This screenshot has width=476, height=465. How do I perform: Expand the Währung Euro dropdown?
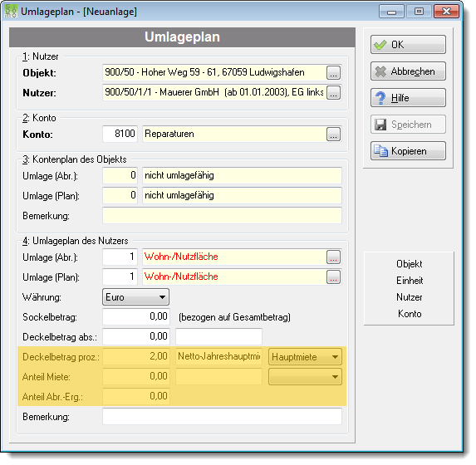point(135,296)
